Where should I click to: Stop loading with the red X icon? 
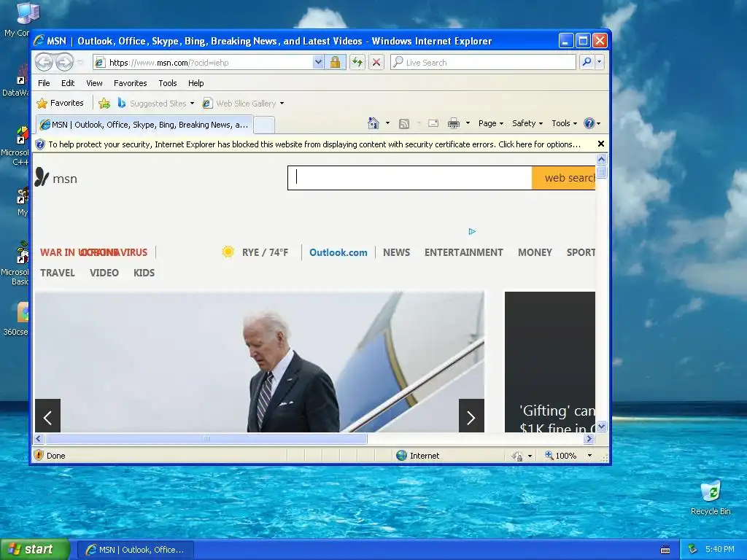(376, 63)
